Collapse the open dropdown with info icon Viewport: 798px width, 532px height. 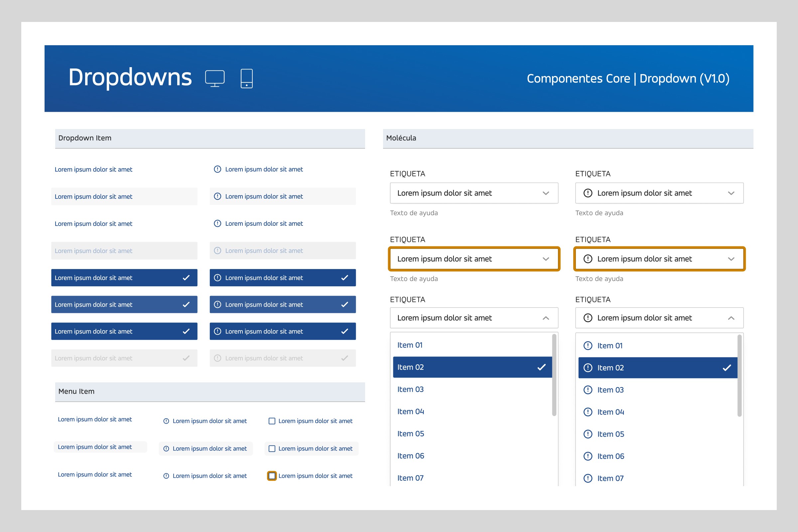click(731, 318)
